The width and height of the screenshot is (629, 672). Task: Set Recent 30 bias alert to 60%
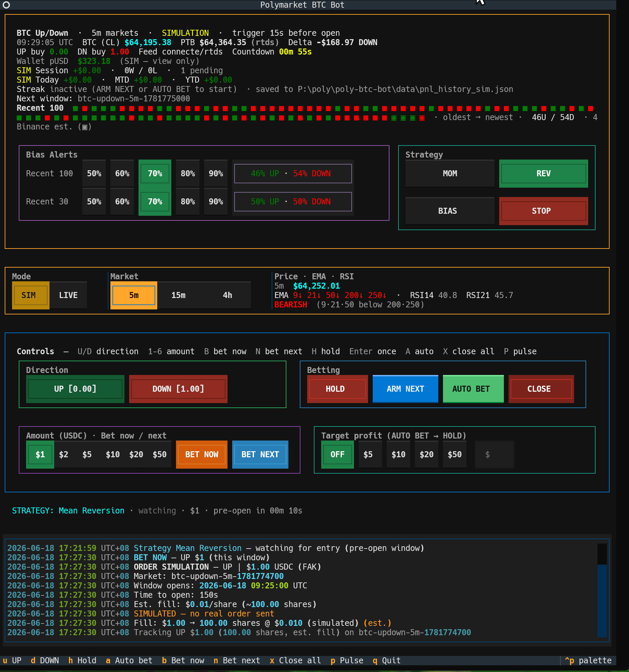[122, 201]
